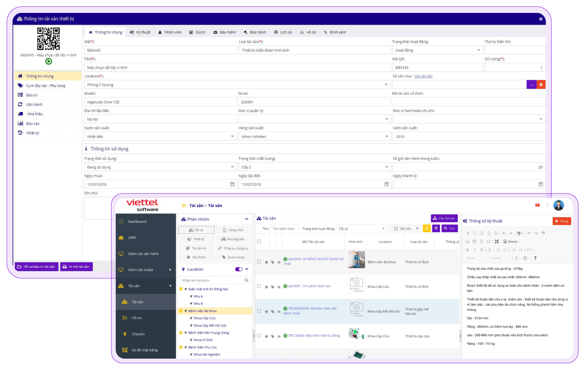The image size is (588, 370).
Task: Click the tag icon on TBCC0008 row
Action: click(x=273, y=336)
